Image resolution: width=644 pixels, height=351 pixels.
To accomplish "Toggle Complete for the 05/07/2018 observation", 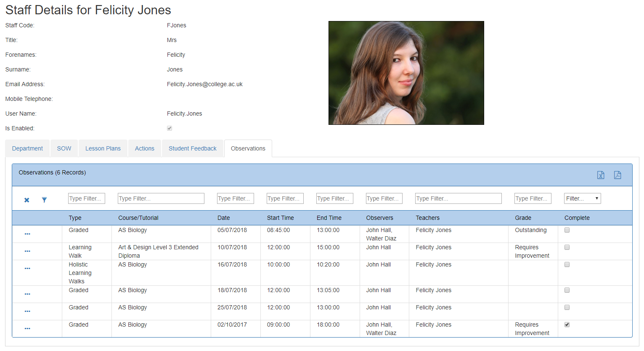I will (567, 230).
